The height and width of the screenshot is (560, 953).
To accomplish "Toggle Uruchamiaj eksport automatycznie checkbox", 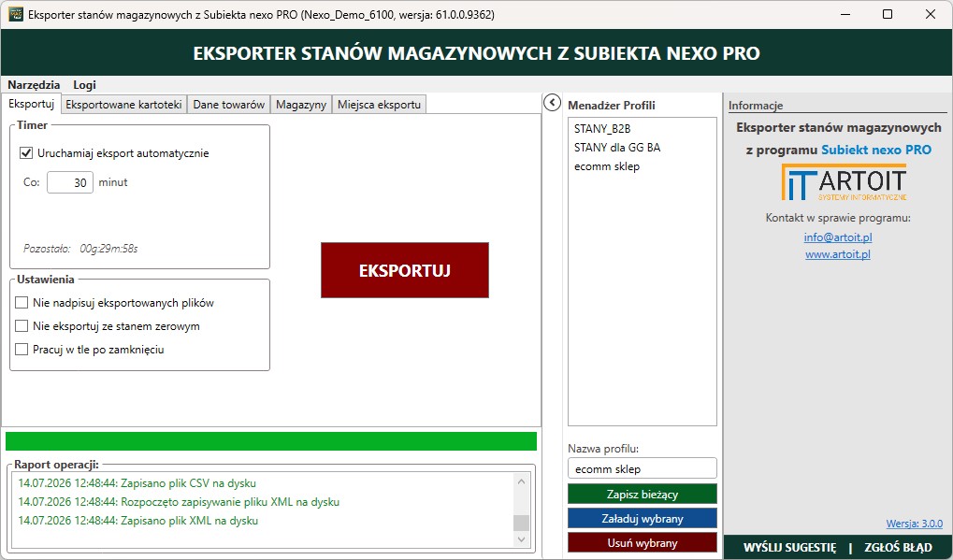I will tap(26, 153).
